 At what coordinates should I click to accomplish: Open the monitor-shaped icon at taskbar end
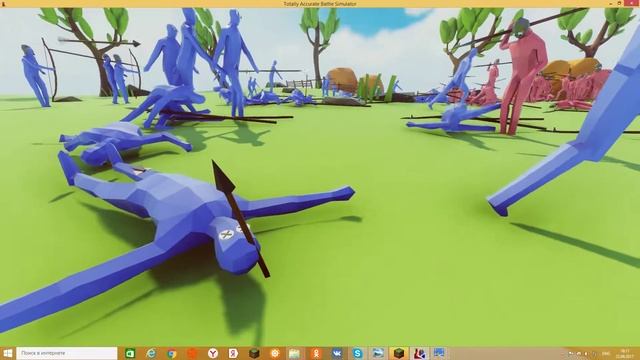point(439,353)
